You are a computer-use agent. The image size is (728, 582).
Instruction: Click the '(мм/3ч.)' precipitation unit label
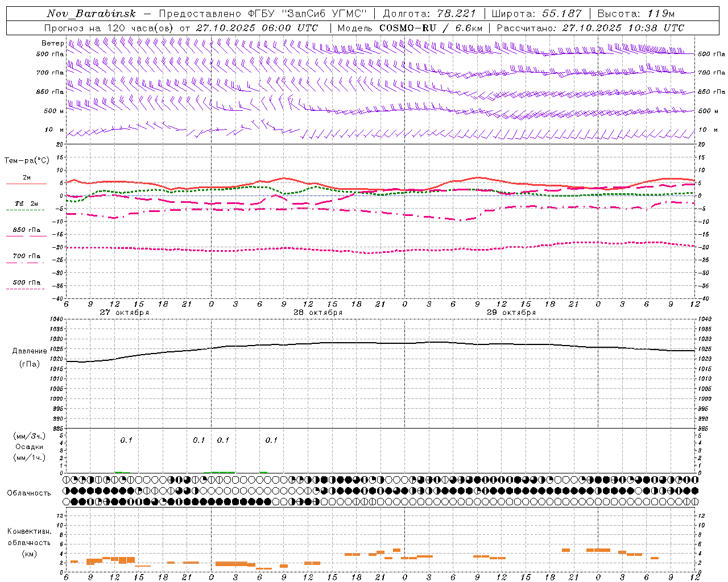click(30, 436)
